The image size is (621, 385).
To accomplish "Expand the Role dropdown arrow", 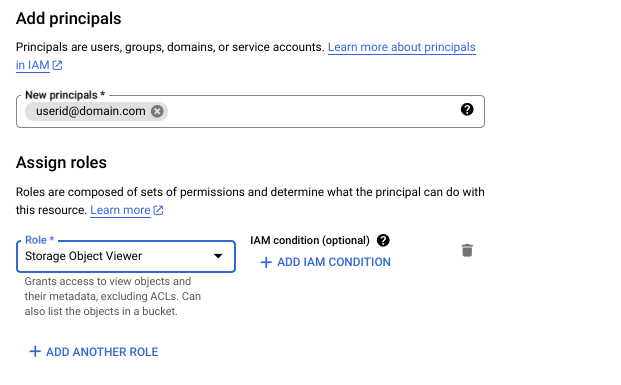I will pyautogui.click(x=218, y=256).
